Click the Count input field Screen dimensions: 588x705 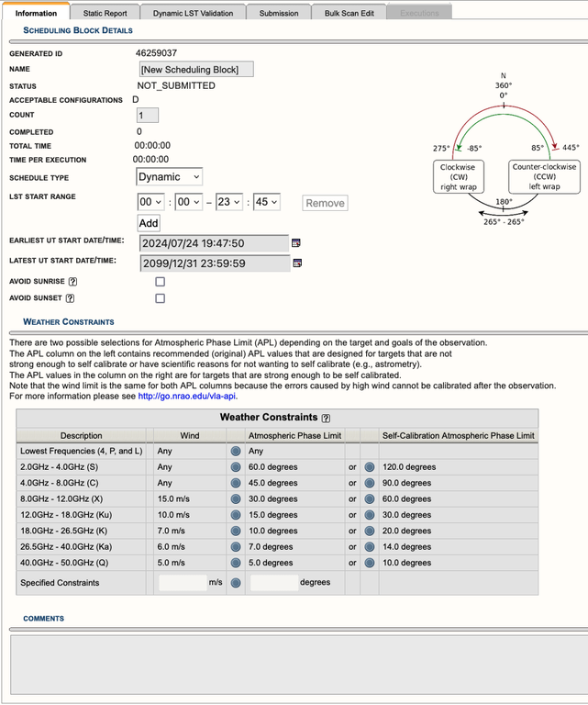click(x=148, y=115)
